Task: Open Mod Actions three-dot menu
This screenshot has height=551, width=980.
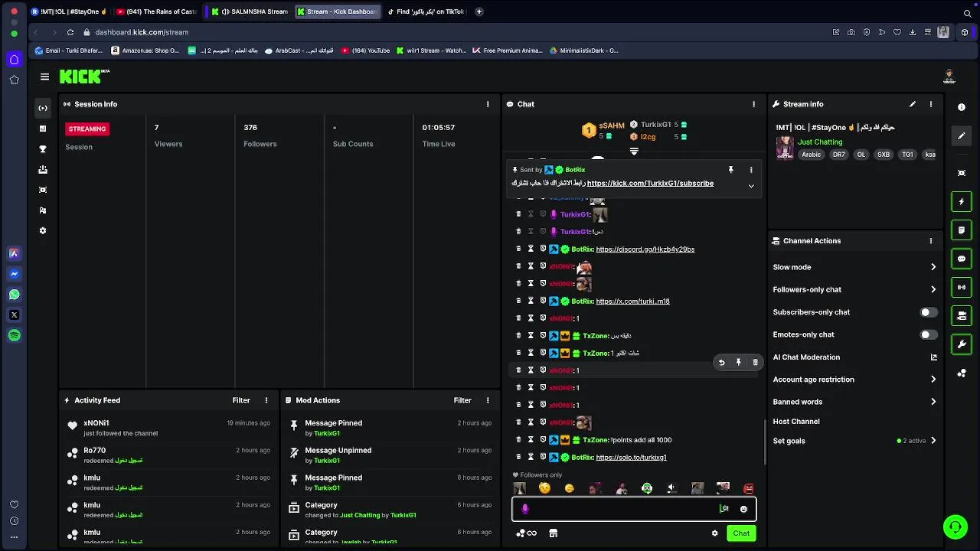Action: (x=488, y=400)
